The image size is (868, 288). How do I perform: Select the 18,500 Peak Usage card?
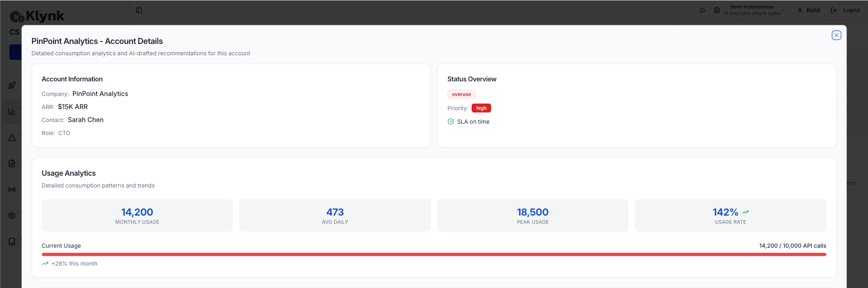pos(533,216)
